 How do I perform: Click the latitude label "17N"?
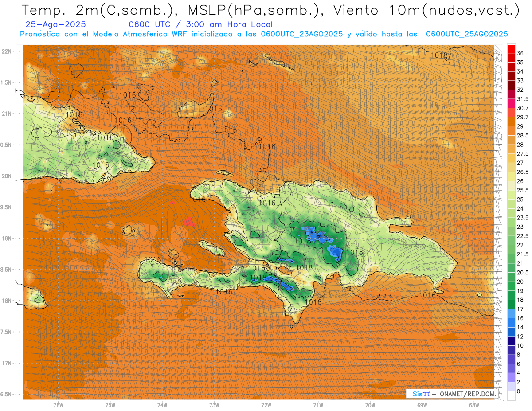coord(8,363)
